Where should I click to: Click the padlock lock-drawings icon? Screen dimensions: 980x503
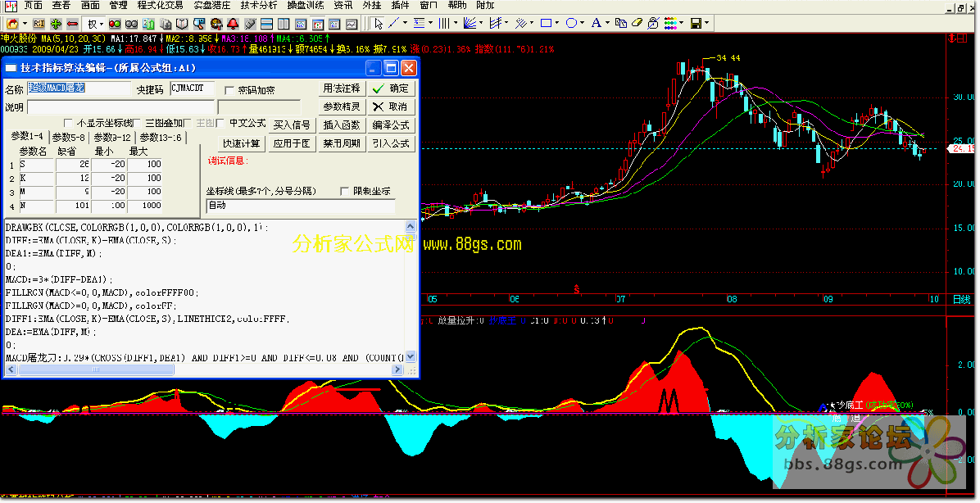[x=653, y=24]
